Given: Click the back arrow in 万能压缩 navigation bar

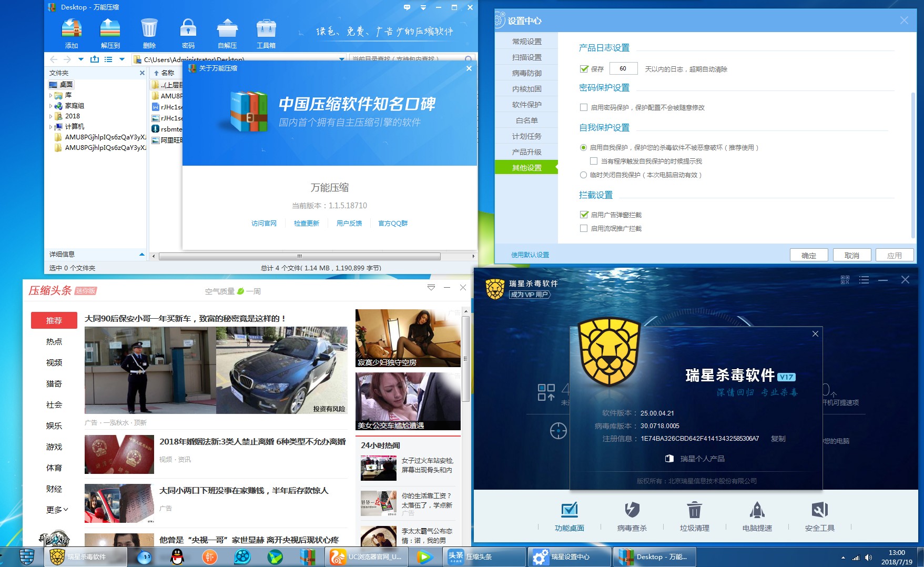Looking at the screenshot, I should point(54,59).
